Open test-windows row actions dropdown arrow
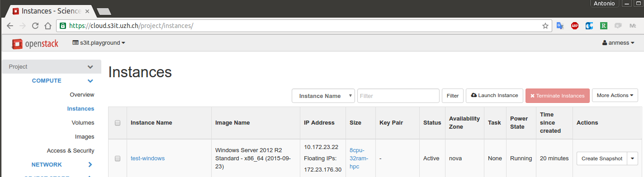644x177 pixels. click(x=633, y=158)
